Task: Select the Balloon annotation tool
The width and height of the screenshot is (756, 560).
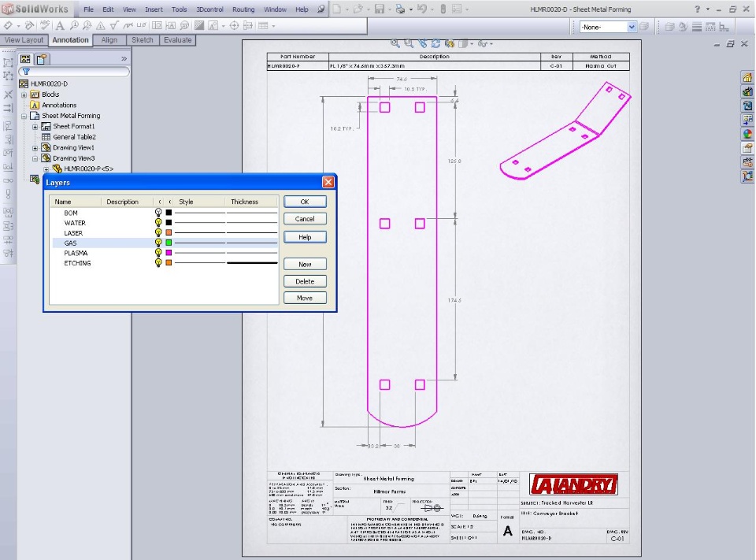Action: (74, 25)
